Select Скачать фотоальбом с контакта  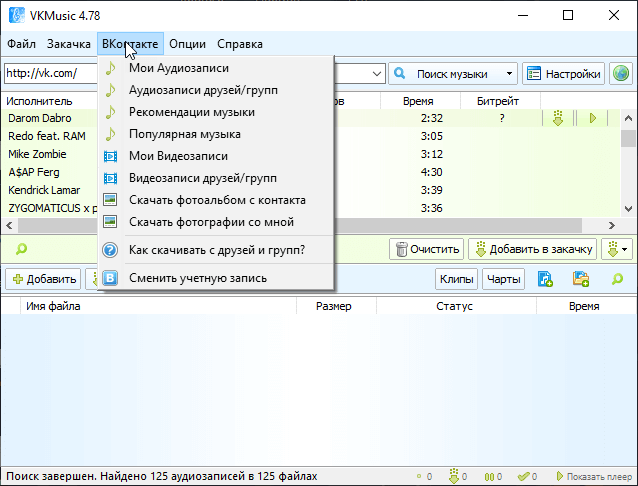click(216, 200)
